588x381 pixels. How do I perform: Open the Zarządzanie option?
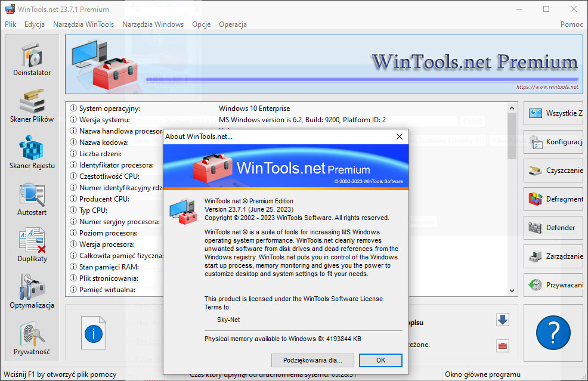tap(553, 256)
